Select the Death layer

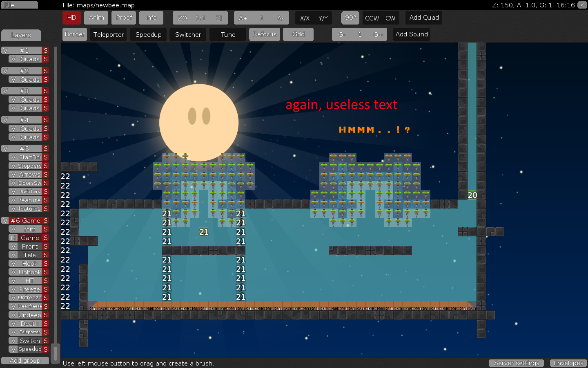[x=30, y=324]
